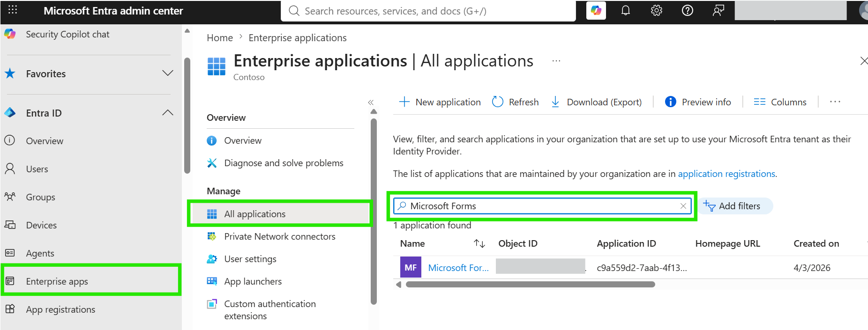The image size is (868, 330).
Task: Open Custom authentication extensions
Action: coord(270,310)
